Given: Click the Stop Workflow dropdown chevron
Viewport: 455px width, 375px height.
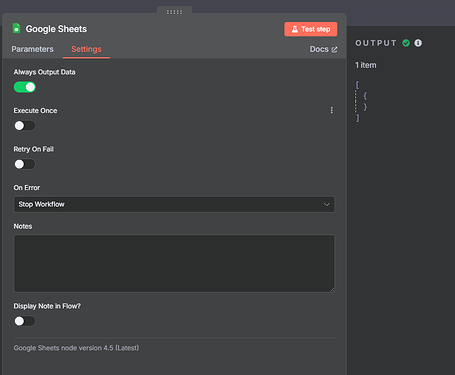Looking at the screenshot, I should click(327, 204).
